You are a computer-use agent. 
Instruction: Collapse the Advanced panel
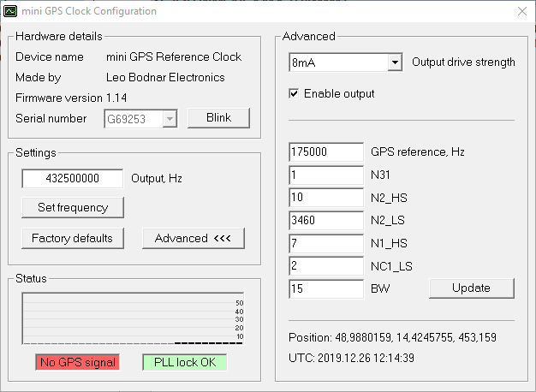coord(194,238)
